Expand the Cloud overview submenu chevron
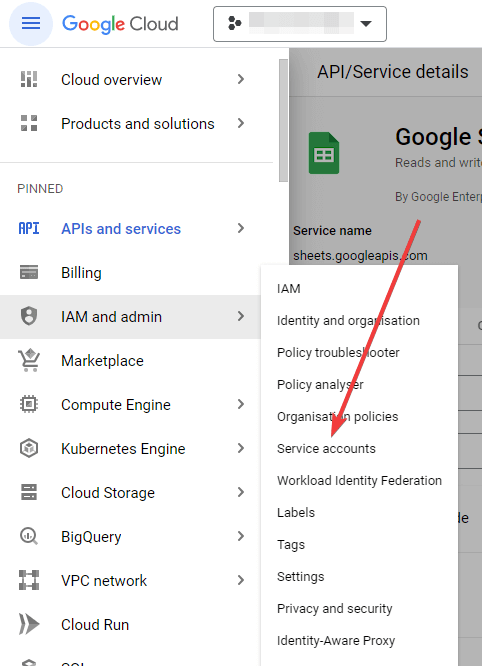Viewport: 482px width, 666px height. 241,79
